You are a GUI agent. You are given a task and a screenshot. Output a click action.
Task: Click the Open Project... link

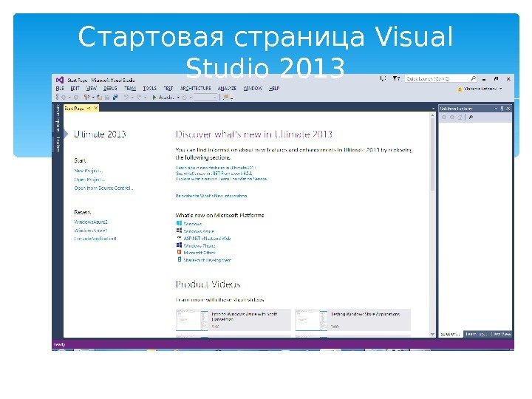(x=89, y=180)
